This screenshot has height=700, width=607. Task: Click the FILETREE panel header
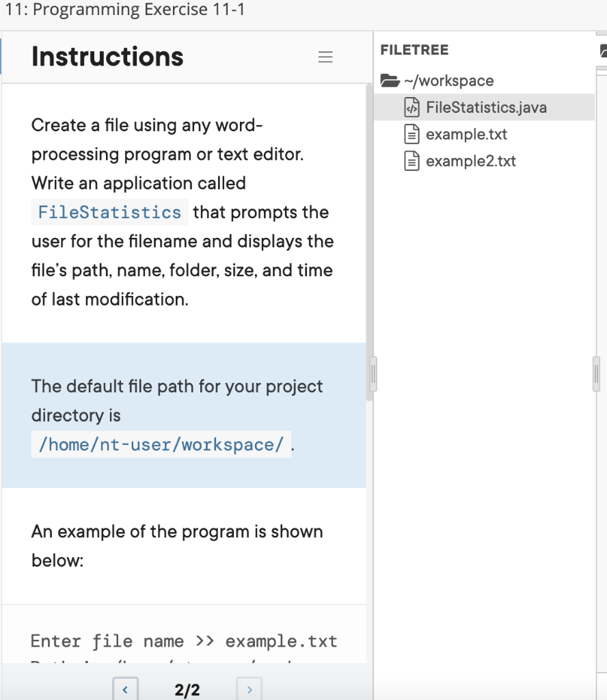click(414, 50)
